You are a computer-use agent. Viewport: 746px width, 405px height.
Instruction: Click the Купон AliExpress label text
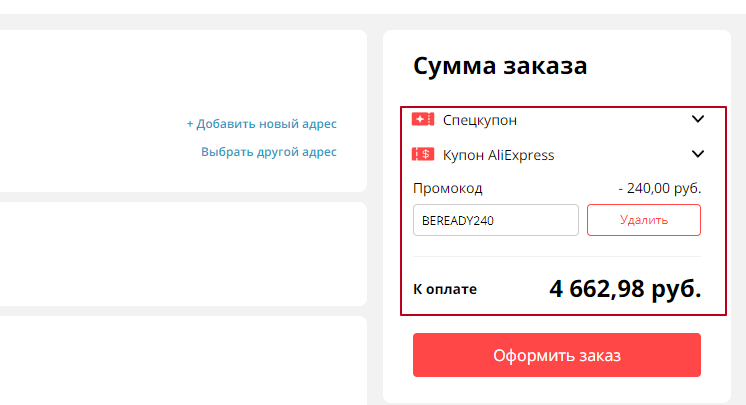pyautogui.click(x=498, y=155)
